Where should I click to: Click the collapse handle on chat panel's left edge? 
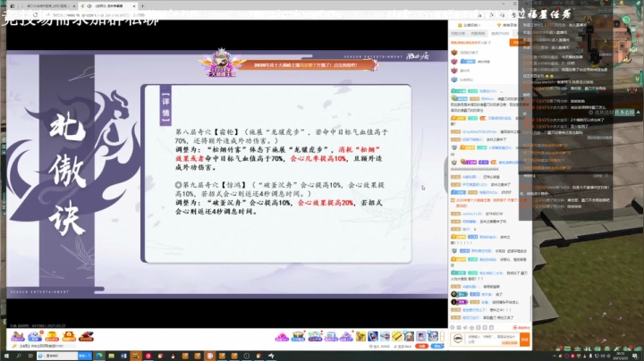pos(445,175)
